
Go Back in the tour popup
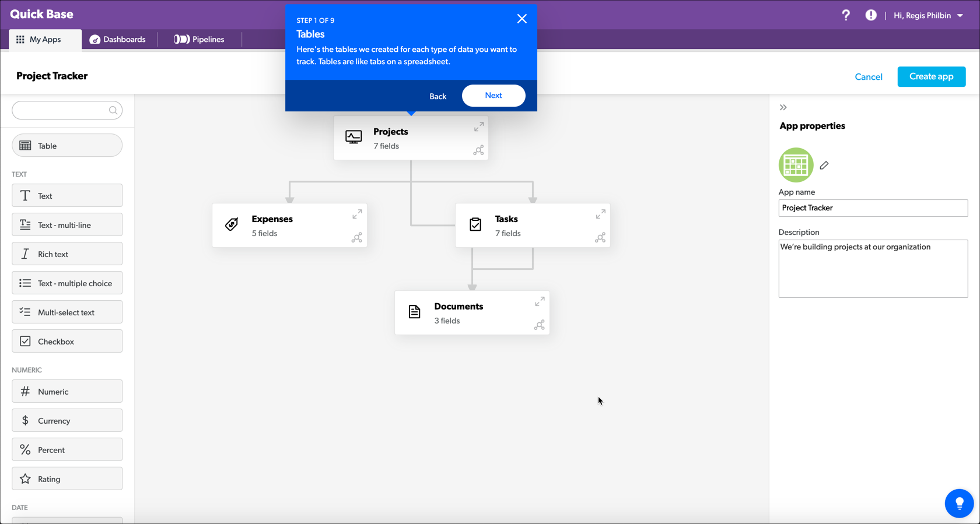437,96
